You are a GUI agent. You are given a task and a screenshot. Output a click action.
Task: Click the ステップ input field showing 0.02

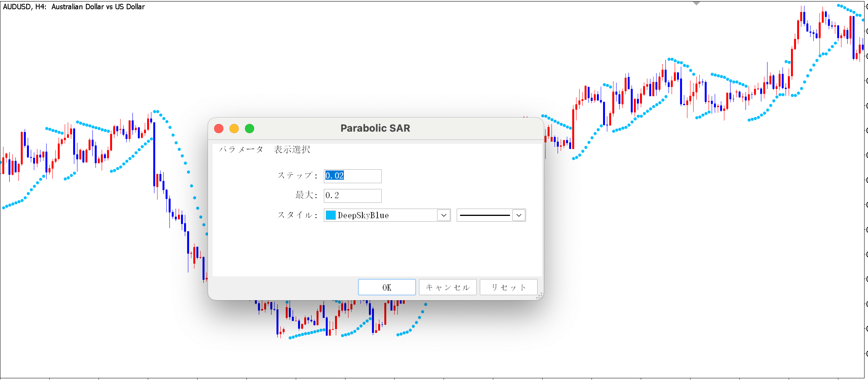point(352,176)
